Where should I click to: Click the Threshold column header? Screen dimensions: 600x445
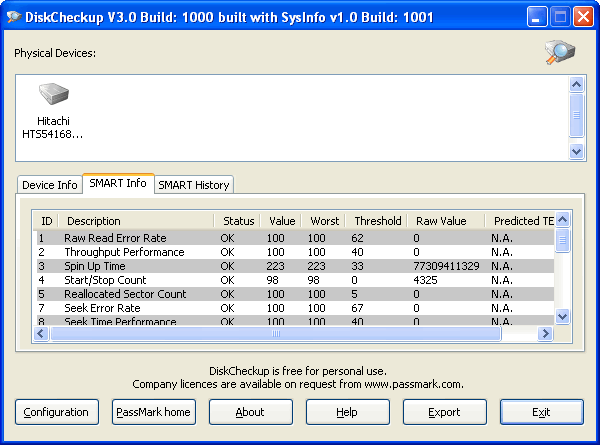click(x=376, y=221)
